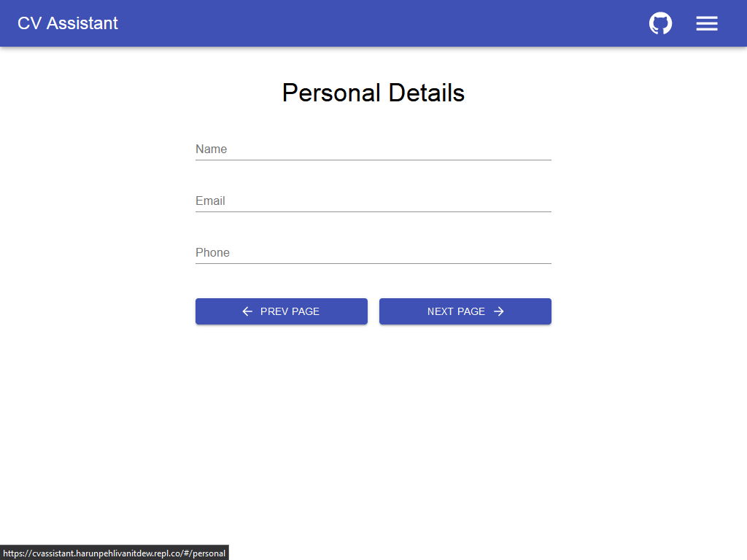
Task: Focus the Phone input field
Action: tap(373, 252)
